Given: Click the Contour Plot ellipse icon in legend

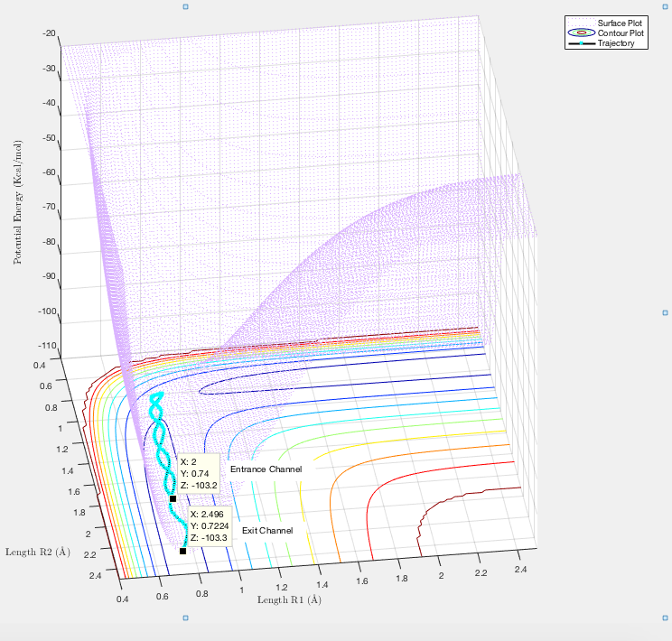Looking at the screenshot, I should (581, 33).
